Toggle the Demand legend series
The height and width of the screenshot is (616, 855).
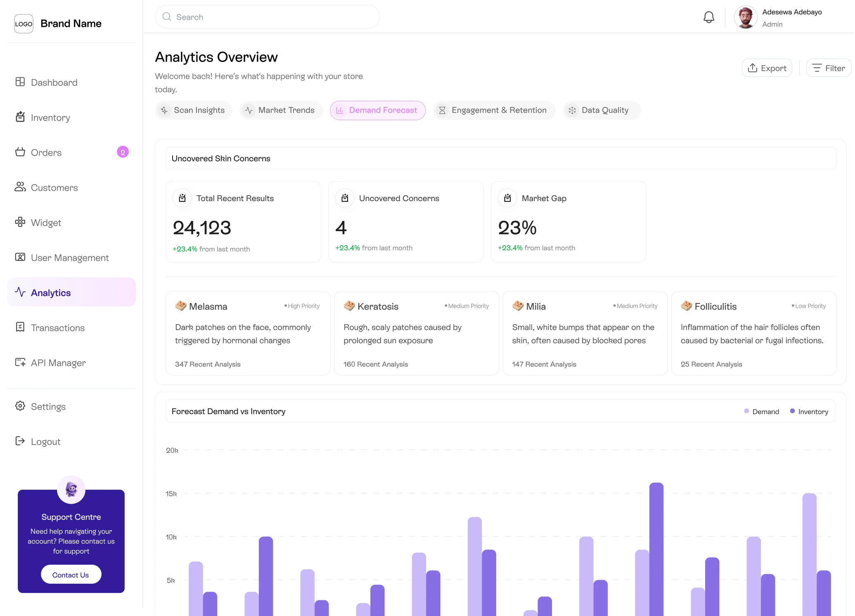[761, 412]
